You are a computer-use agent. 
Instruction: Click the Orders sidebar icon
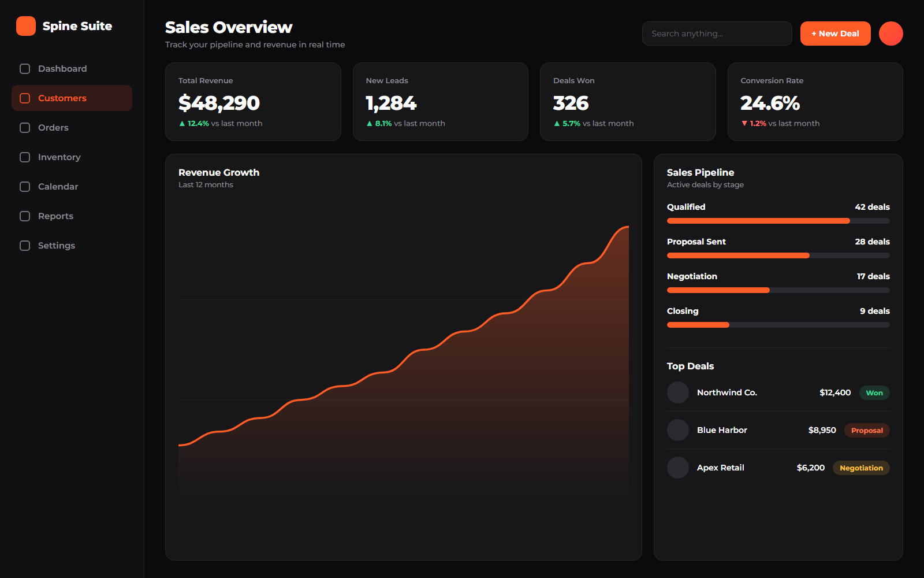(x=25, y=128)
